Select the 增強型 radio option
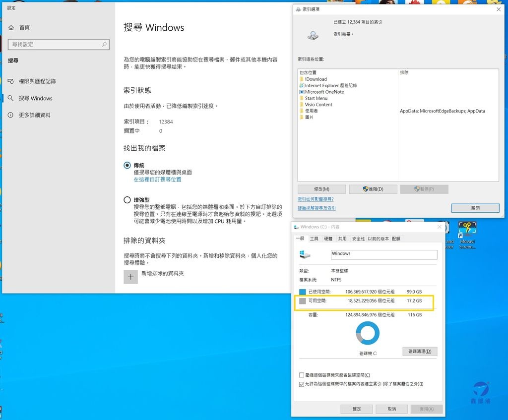 point(127,200)
